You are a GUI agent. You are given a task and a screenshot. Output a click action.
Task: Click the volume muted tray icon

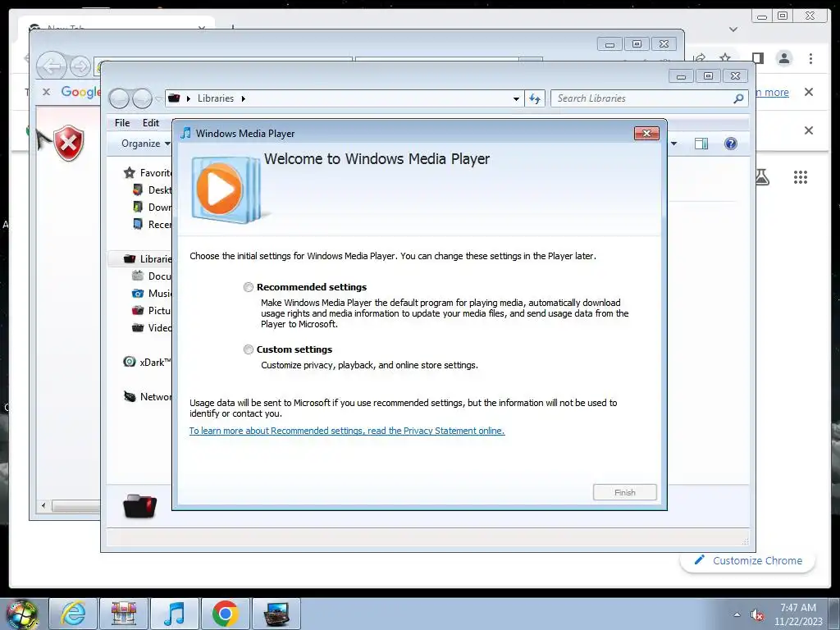(x=757, y=615)
